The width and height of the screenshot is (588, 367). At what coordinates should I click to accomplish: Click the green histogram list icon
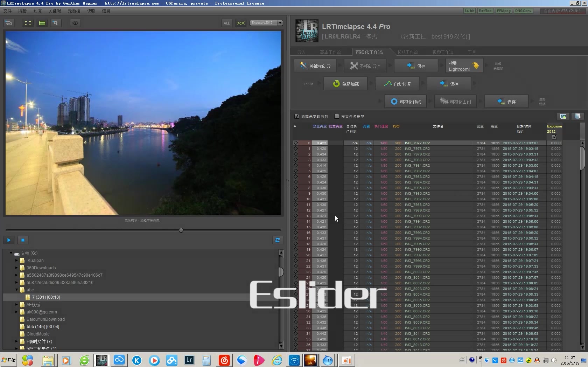click(x=42, y=23)
